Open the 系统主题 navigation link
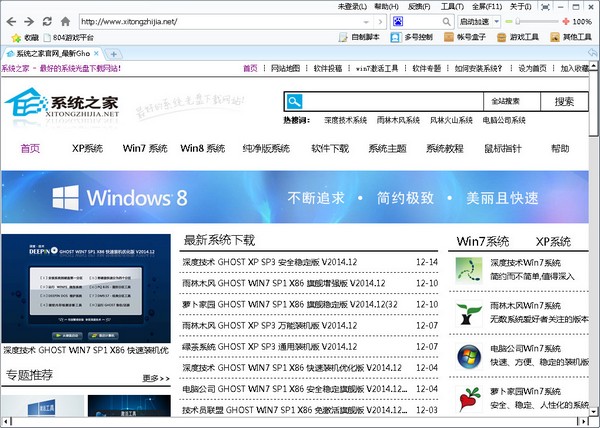This screenshot has width=600, height=428. coord(387,148)
